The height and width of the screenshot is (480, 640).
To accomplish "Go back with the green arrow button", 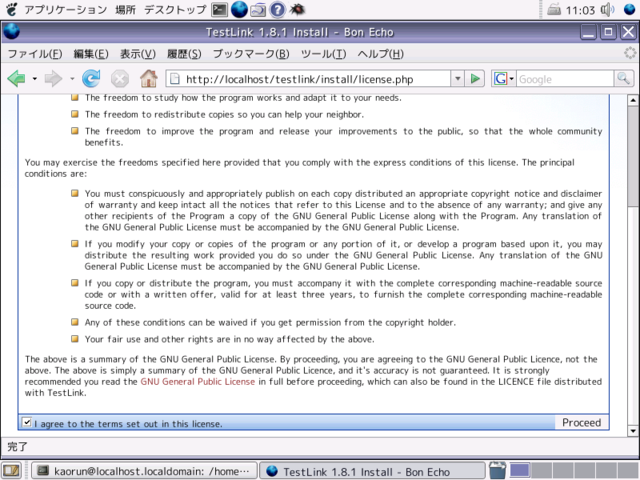I will [16, 78].
